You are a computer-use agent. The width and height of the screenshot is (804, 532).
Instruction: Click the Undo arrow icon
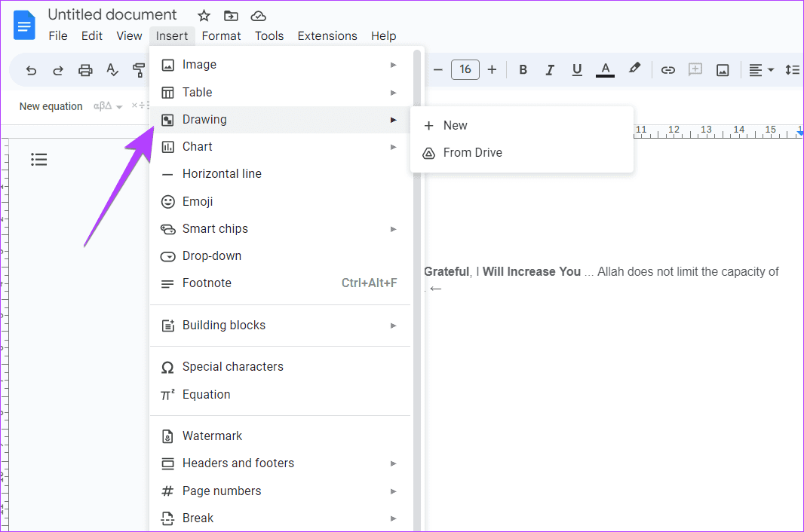[31, 70]
